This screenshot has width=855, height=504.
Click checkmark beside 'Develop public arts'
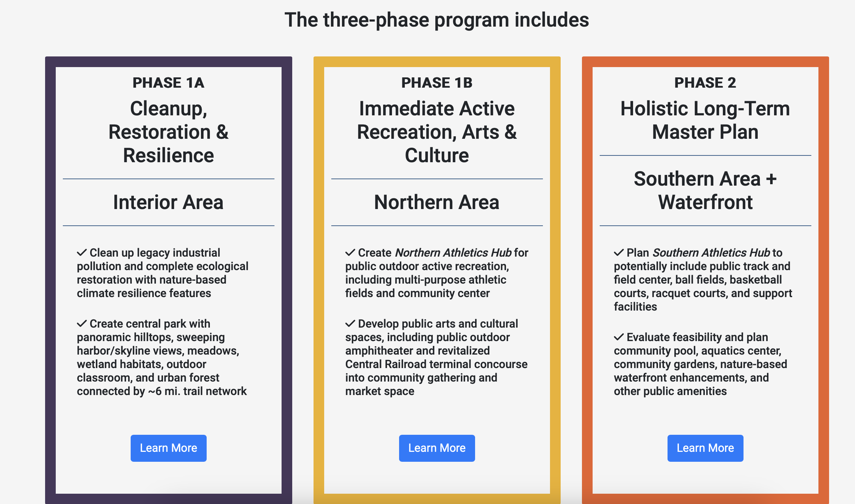(x=350, y=324)
